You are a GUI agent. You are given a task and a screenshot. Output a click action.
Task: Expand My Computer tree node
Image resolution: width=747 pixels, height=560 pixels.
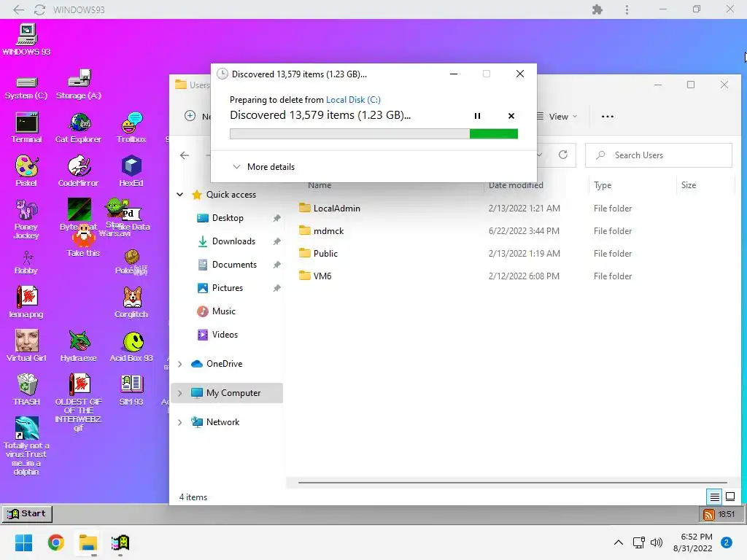click(x=180, y=393)
